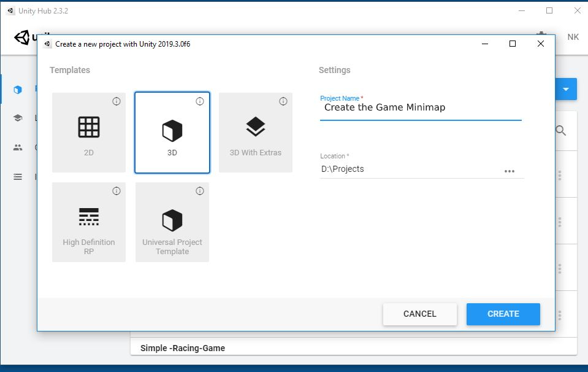Open the NK account menu
588x372 pixels.
pyautogui.click(x=572, y=37)
